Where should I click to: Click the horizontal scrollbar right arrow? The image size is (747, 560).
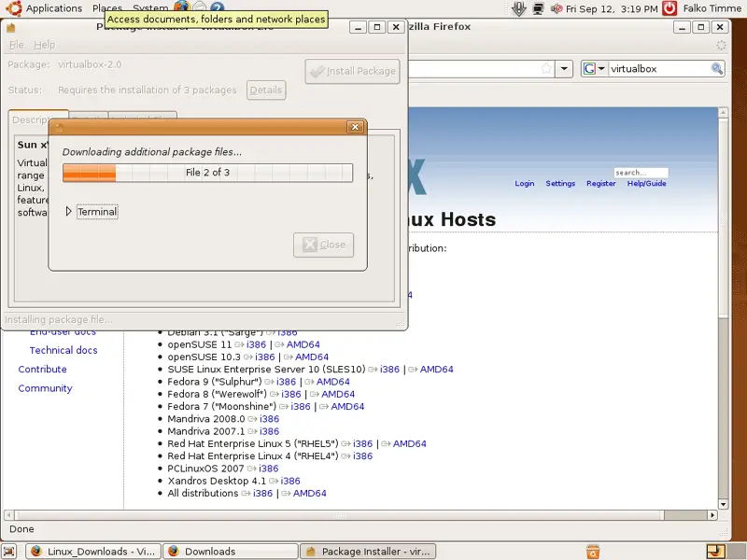click(712, 515)
